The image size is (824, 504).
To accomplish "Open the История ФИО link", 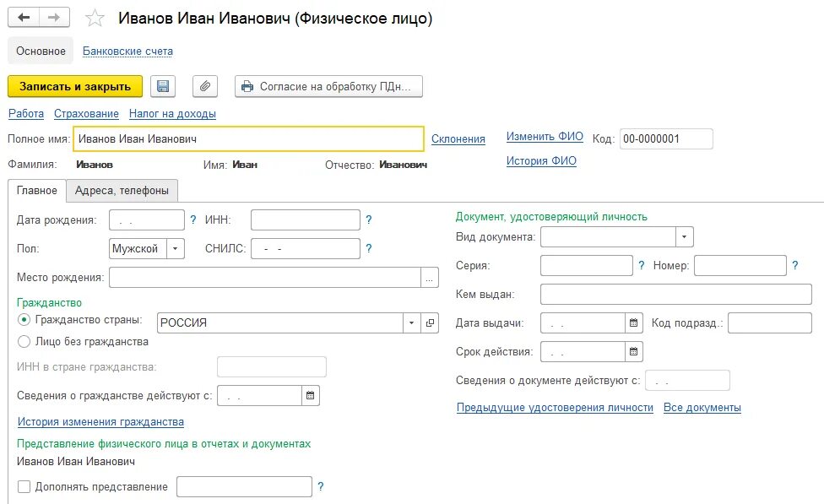I will (541, 160).
